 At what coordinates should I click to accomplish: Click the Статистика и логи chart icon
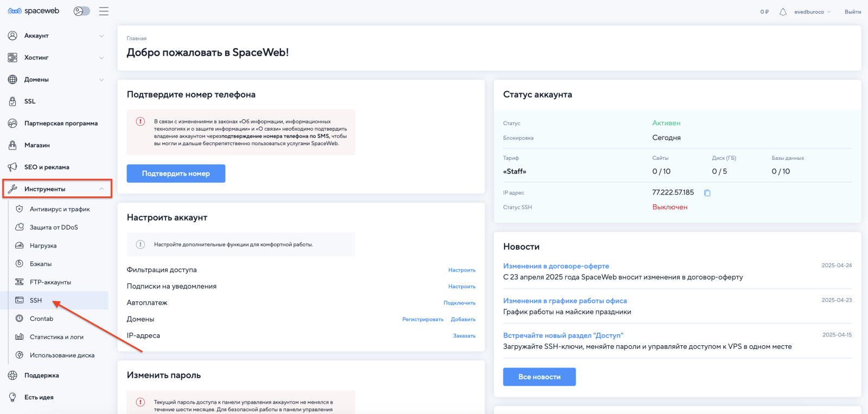[20, 337]
